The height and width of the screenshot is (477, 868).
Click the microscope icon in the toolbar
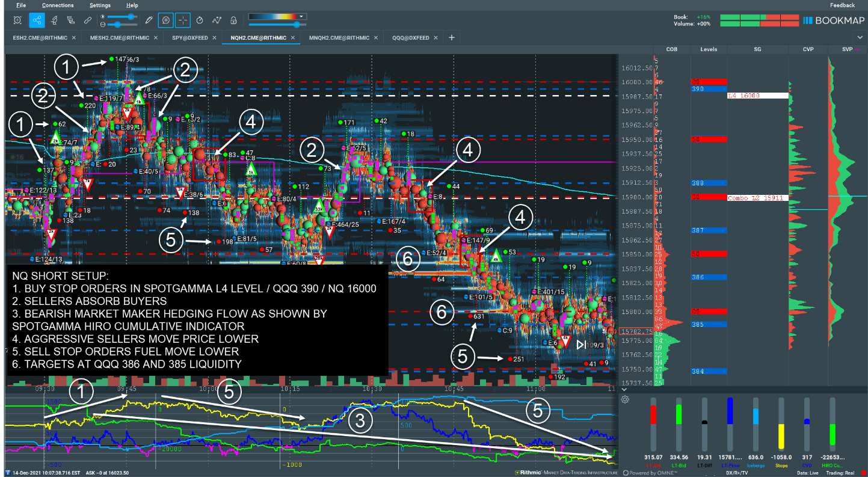54,20
